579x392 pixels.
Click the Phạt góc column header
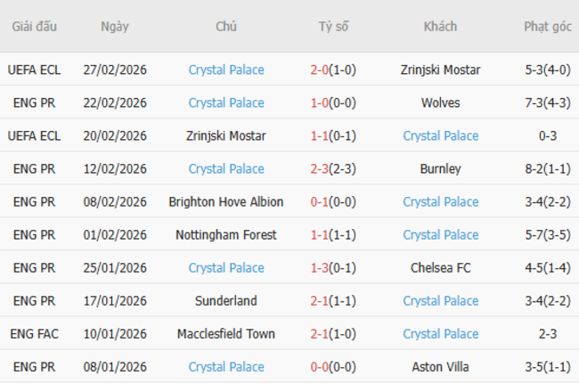(548, 27)
